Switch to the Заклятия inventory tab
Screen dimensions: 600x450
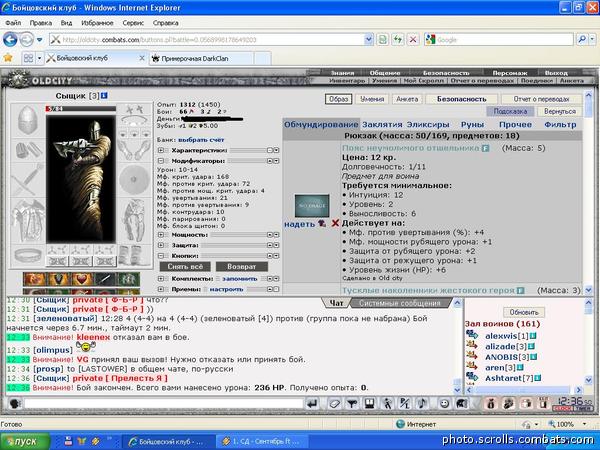coord(382,124)
